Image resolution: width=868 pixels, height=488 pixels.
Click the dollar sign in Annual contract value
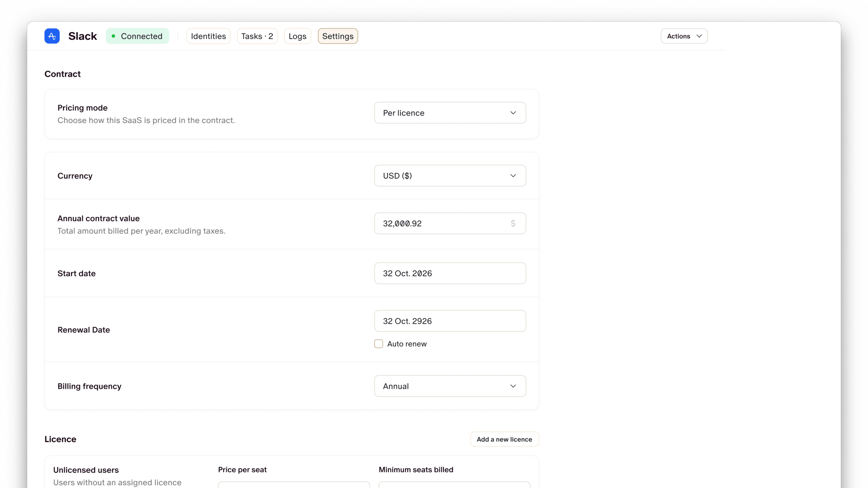513,223
